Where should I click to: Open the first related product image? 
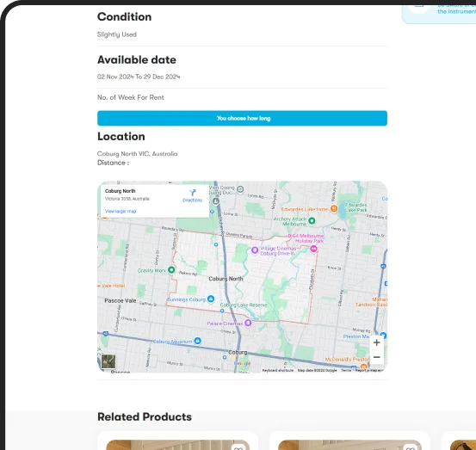click(x=177, y=445)
